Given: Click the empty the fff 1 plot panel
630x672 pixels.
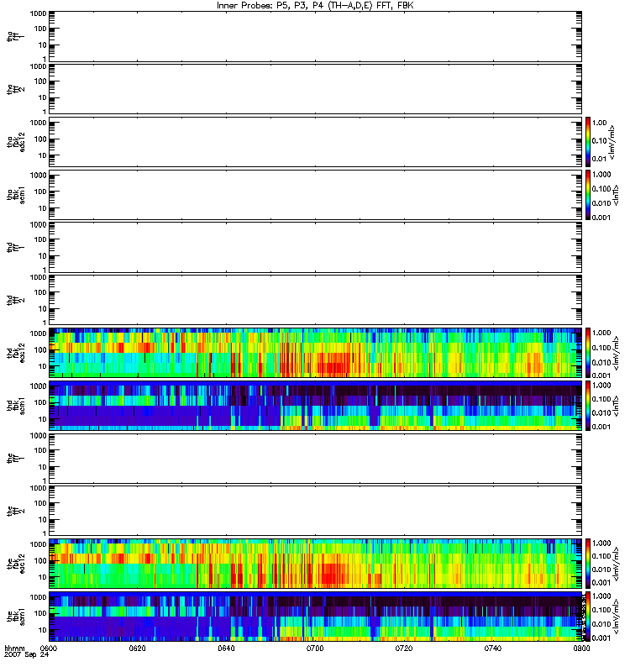Looking at the screenshot, I should click(316, 458).
